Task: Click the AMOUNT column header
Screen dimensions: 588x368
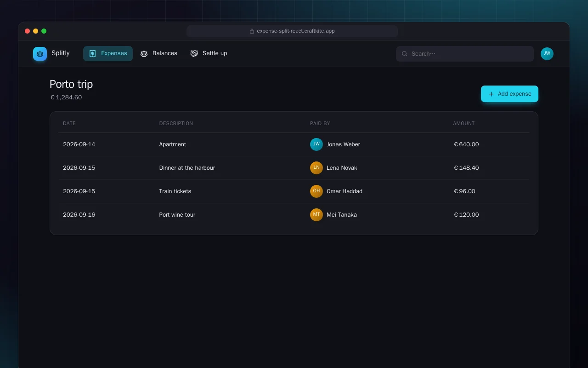Action: click(464, 123)
